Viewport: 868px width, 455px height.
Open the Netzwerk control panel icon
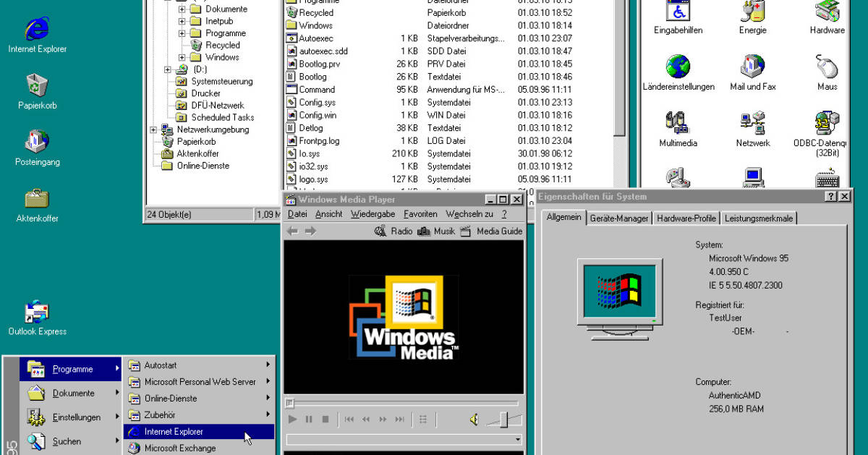point(752,123)
